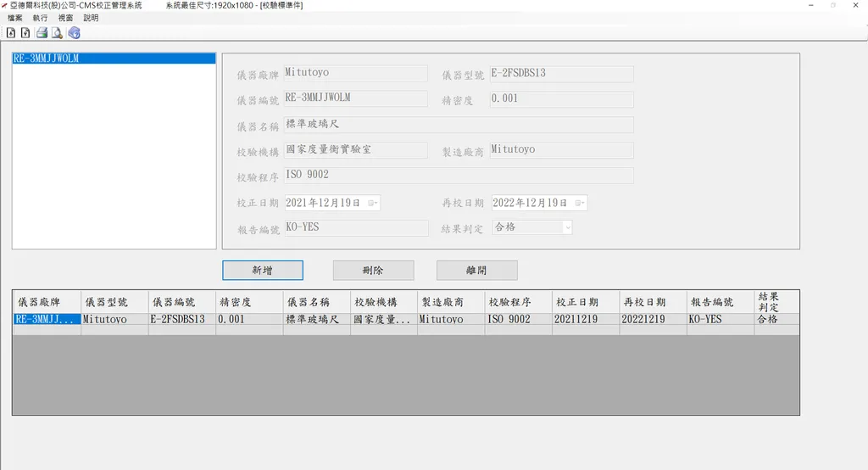Open the 結果判定 combo box

tap(567, 227)
